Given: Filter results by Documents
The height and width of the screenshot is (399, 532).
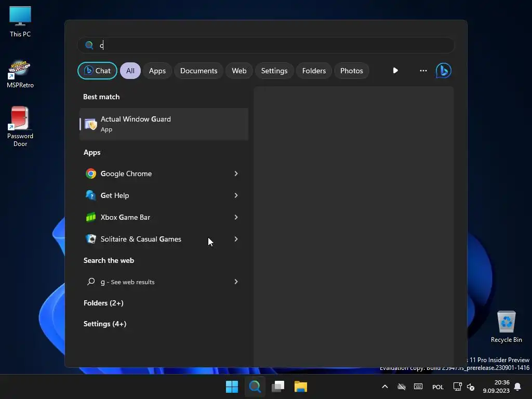Looking at the screenshot, I should tap(198, 71).
